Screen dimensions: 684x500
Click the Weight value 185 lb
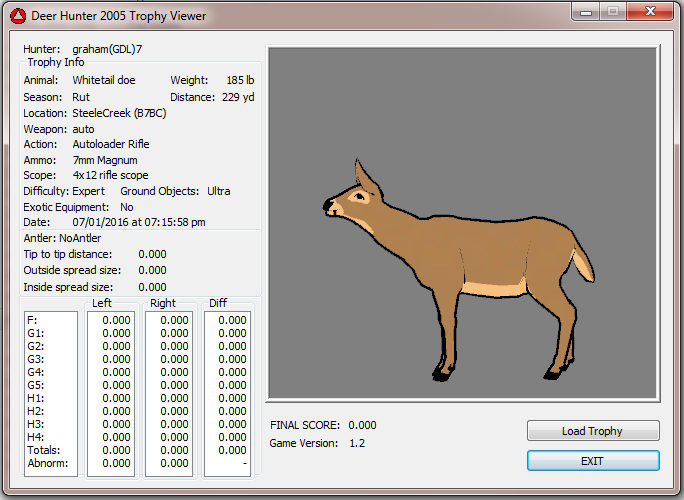[x=235, y=80]
